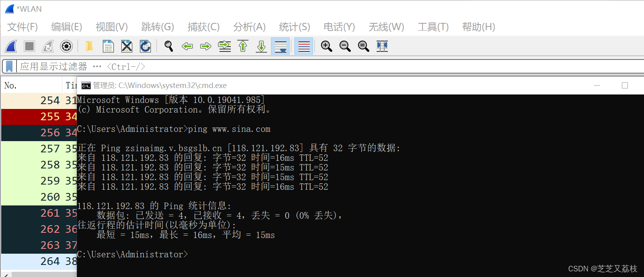Viewport: 644px width, 277px height.
Task: Select packet row 261
Action: [x=39, y=213]
